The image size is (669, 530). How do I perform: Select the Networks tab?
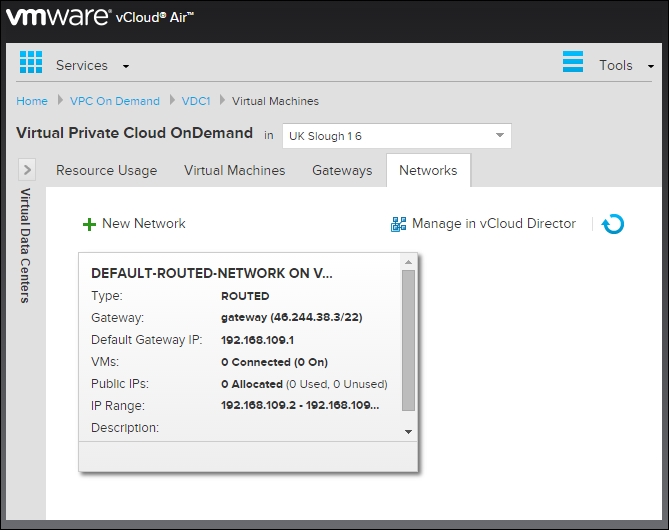(x=428, y=170)
